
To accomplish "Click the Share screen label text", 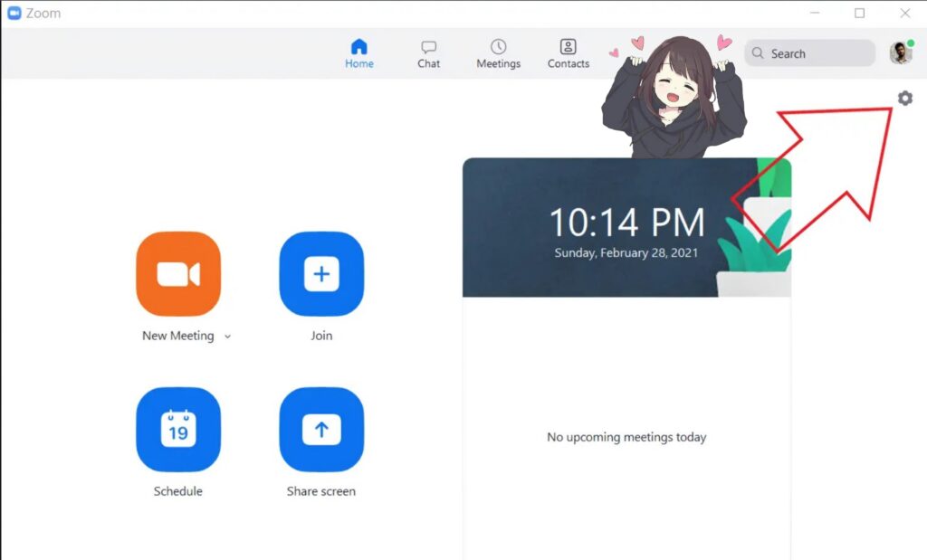I will tap(321, 491).
